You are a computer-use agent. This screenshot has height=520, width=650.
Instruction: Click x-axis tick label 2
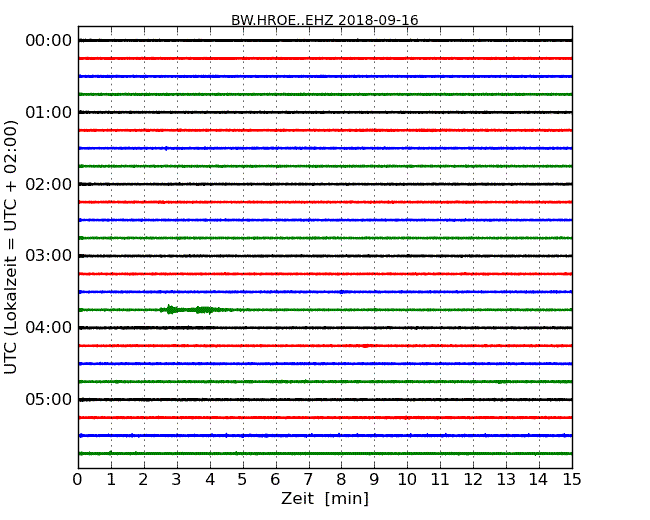tap(143, 480)
